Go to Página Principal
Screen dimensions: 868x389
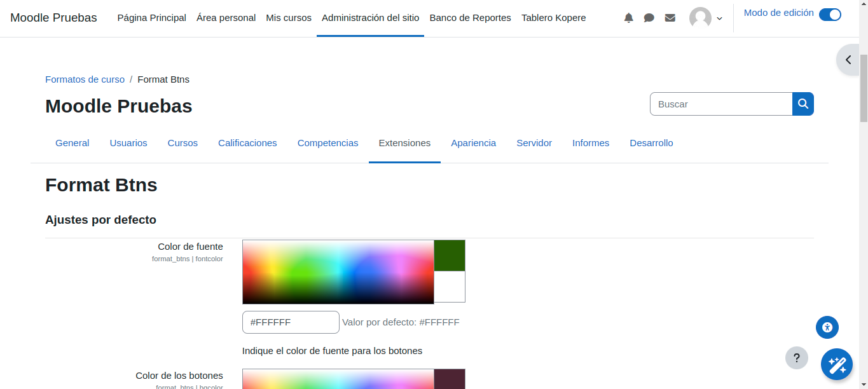[x=152, y=18]
